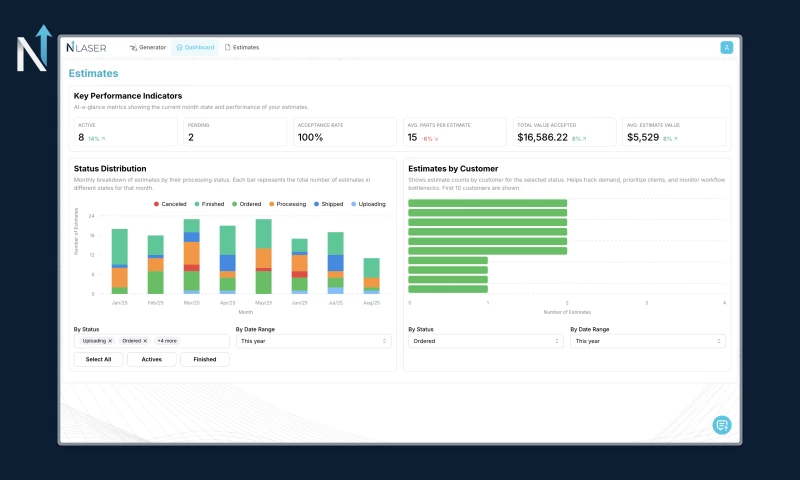Go to the Generator tab
The width and height of the screenshot is (800, 480).
coord(148,47)
